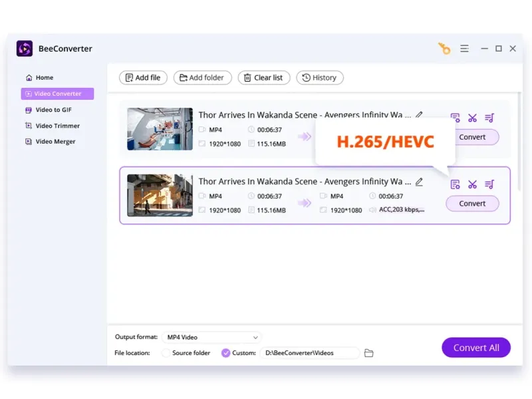This screenshot has height=399, width=532.
Task: Select the Custom location radio option
Action: [225, 353]
